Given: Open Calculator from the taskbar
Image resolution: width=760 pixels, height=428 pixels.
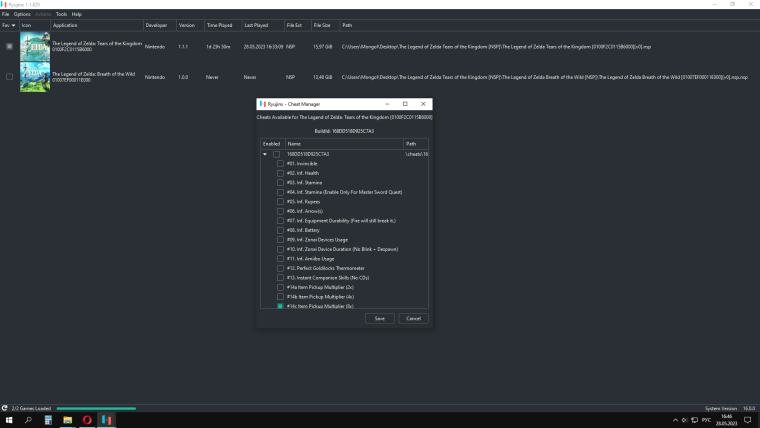Looking at the screenshot, I should coord(48,420).
